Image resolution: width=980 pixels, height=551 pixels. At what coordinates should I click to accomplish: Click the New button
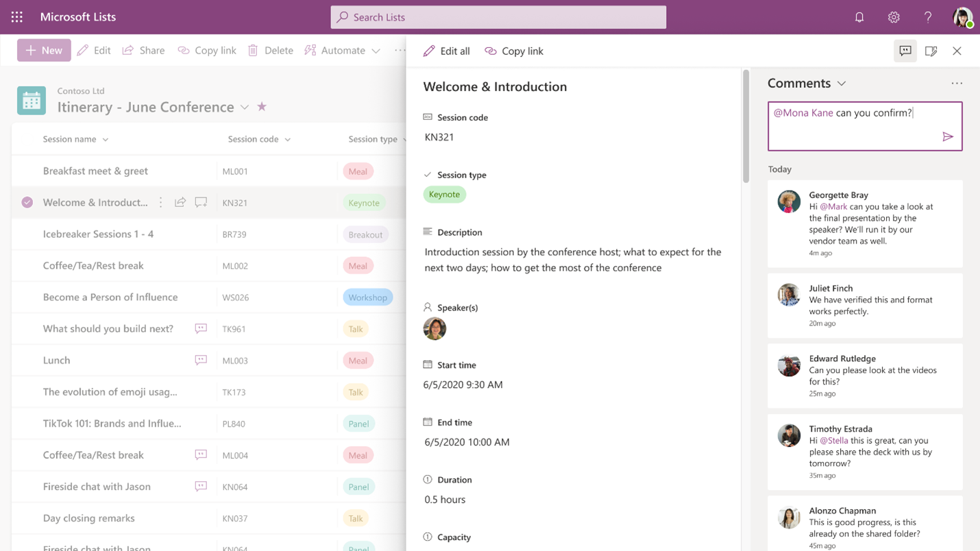44,50
